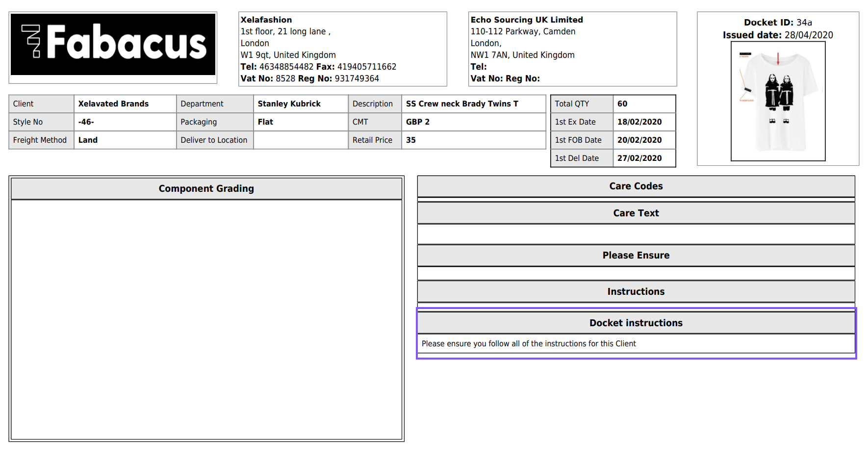Select the Care Codes section header
The image size is (868, 466).
point(636,186)
